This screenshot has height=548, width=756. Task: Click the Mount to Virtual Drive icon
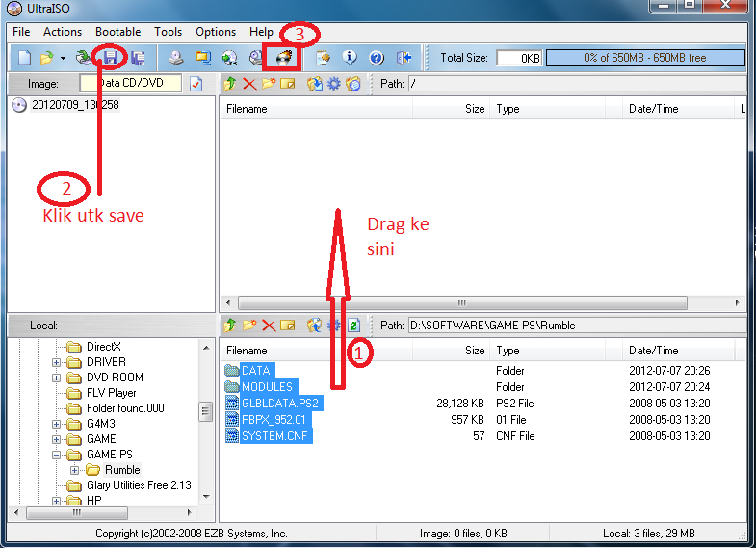point(256,58)
